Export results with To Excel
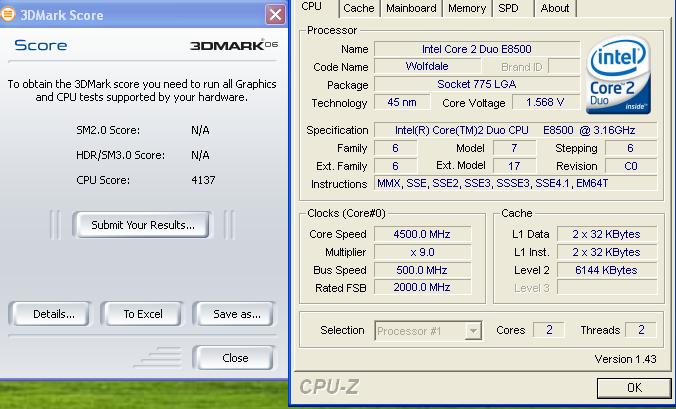Viewport: 676px width, 409px height. click(x=143, y=314)
